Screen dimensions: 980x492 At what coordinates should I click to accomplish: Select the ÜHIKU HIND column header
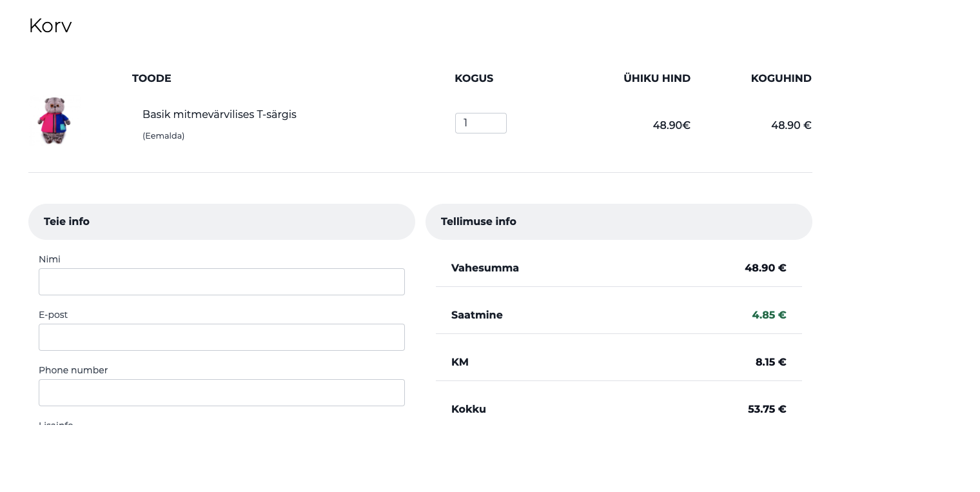click(656, 79)
